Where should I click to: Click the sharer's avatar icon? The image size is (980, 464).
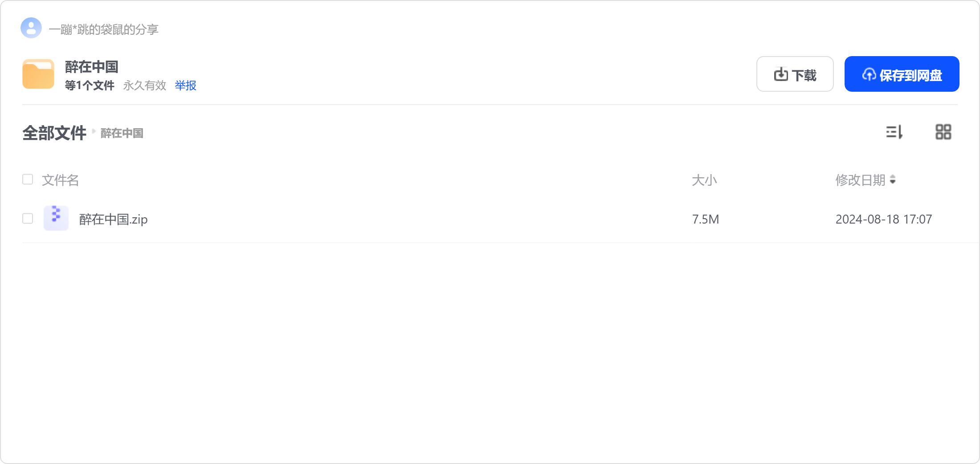point(31,28)
